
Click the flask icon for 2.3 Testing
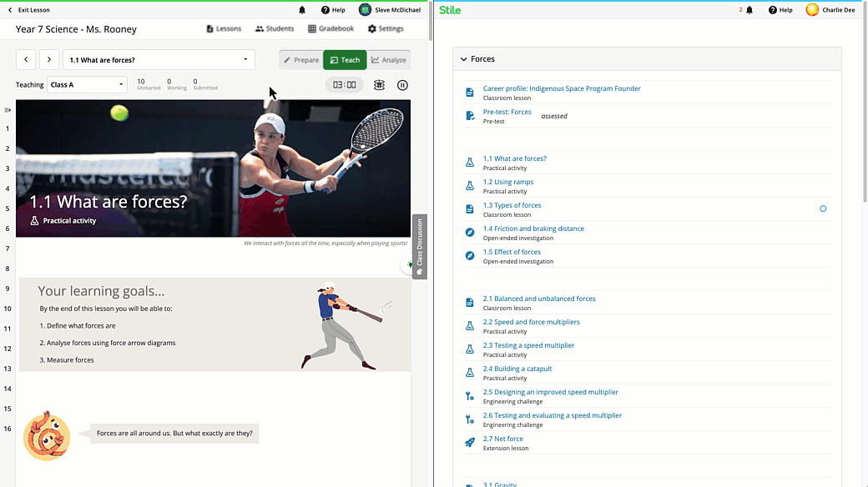click(x=469, y=349)
